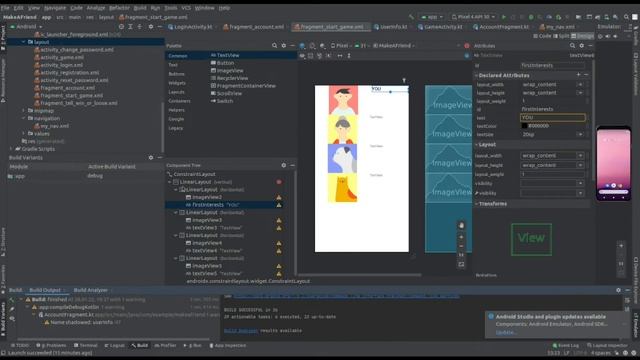
Task: Click the design surface layers icon
Action: click(x=302, y=46)
